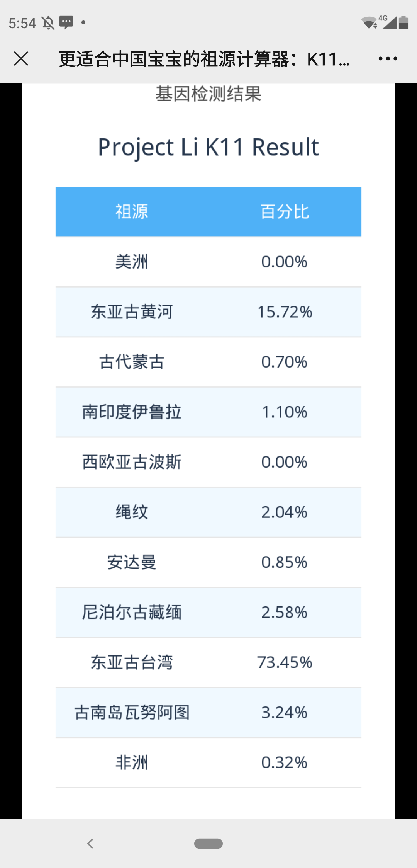Tap the muted notifications bell icon

click(48, 23)
